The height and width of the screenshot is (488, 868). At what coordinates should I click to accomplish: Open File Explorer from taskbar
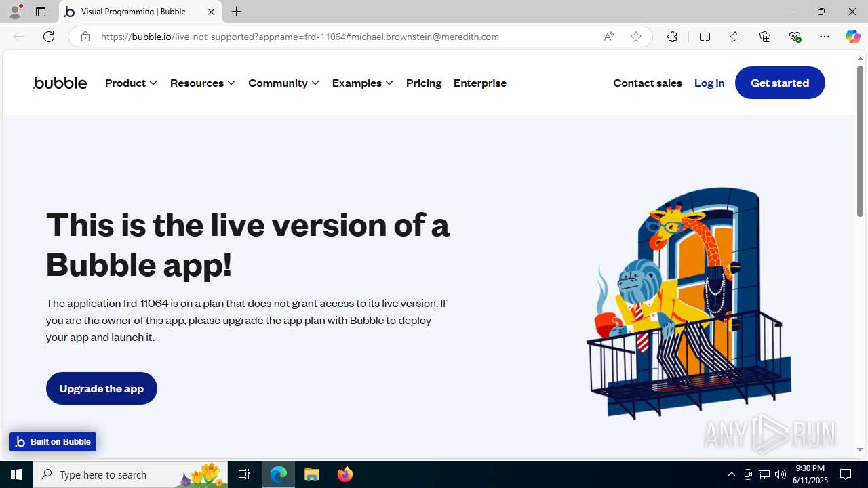pos(312,474)
